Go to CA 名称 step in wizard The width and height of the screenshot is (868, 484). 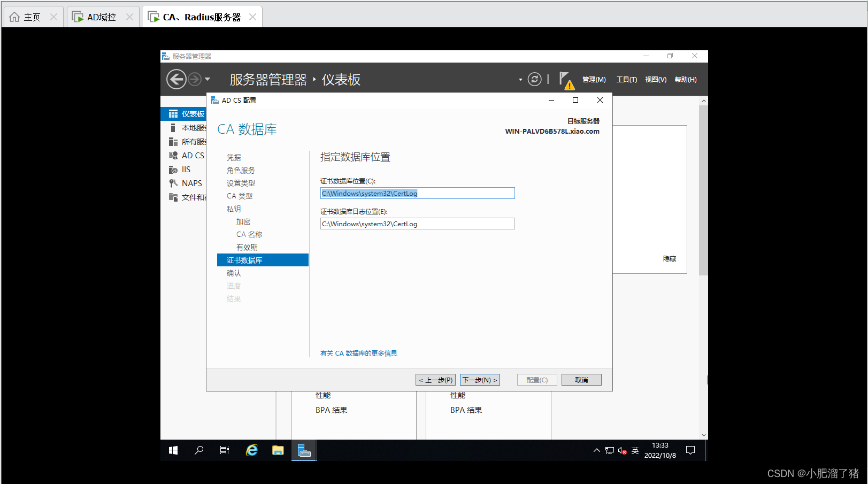click(249, 234)
